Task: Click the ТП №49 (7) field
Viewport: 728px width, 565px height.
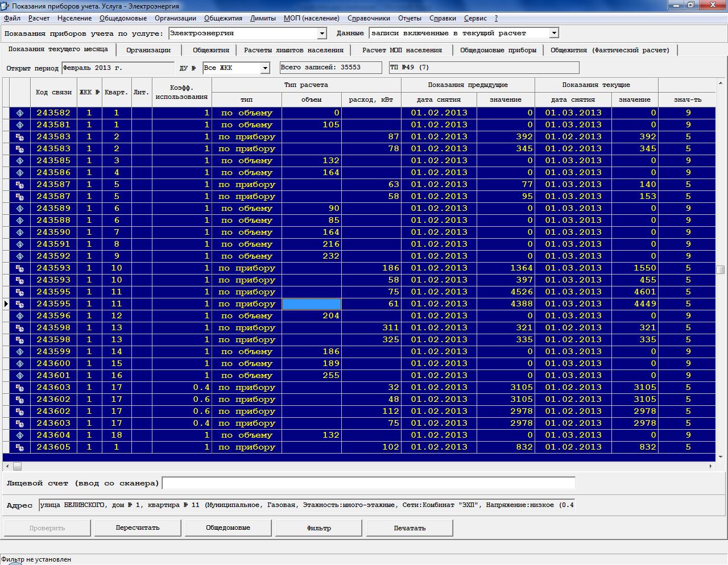Action: point(484,68)
